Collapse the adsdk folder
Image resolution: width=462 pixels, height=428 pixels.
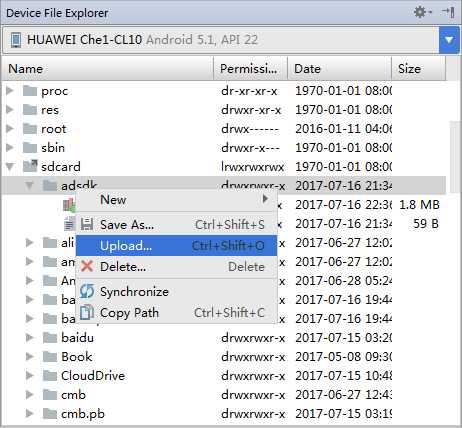point(30,185)
